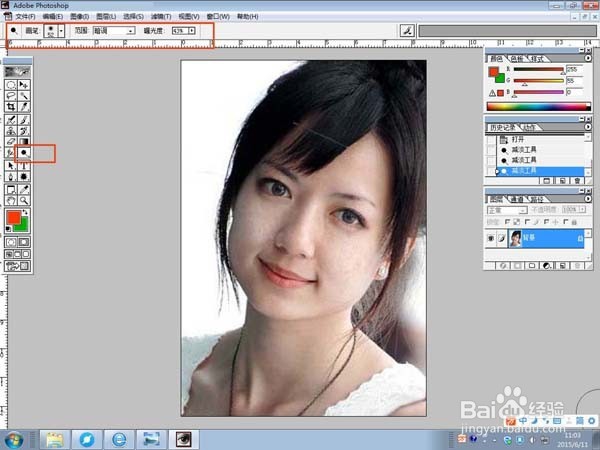Select the Custom Shape tool
Image resolution: width=600 pixels, height=450 pixels.
click(24, 177)
